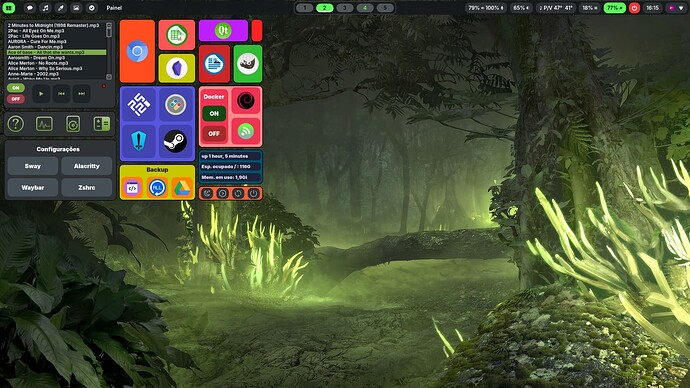Launch Heroic games launcher shield icon
The image size is (690, 388).
[x=139, y=141]
